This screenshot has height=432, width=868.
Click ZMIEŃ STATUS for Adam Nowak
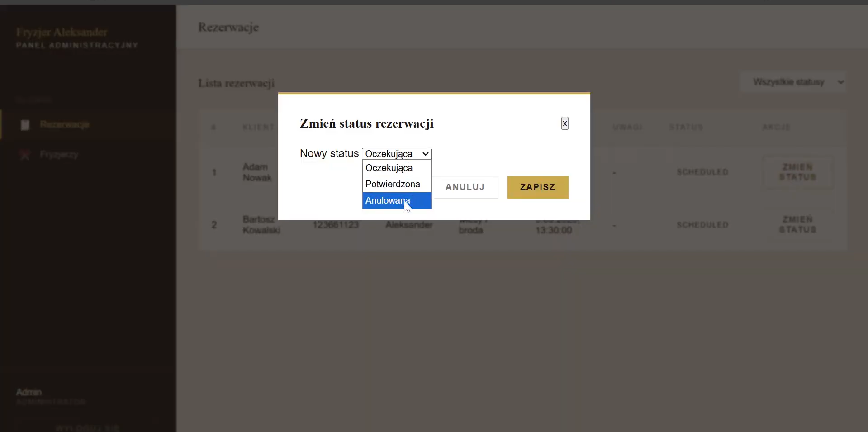(797, 172)
